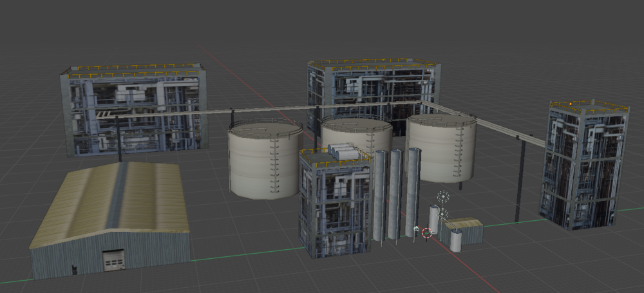Select the far-right industrial tower
The width and height of the screenshot is (644, 293).
coord(583,164)
